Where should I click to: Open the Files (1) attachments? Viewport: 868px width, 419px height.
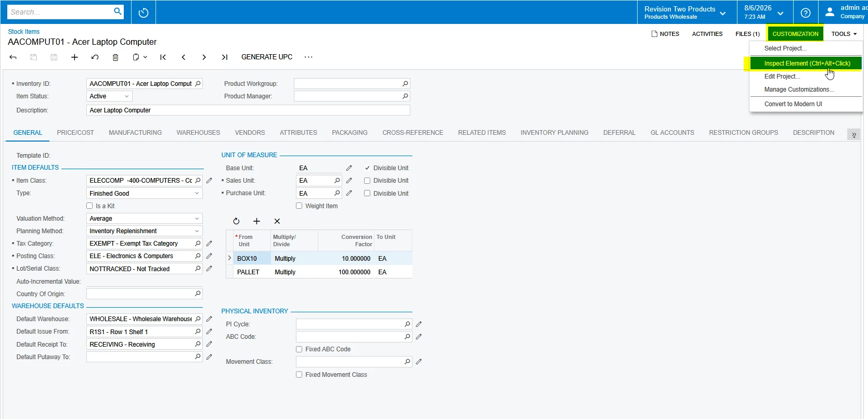pyautogui.click(x=747, y=34)
